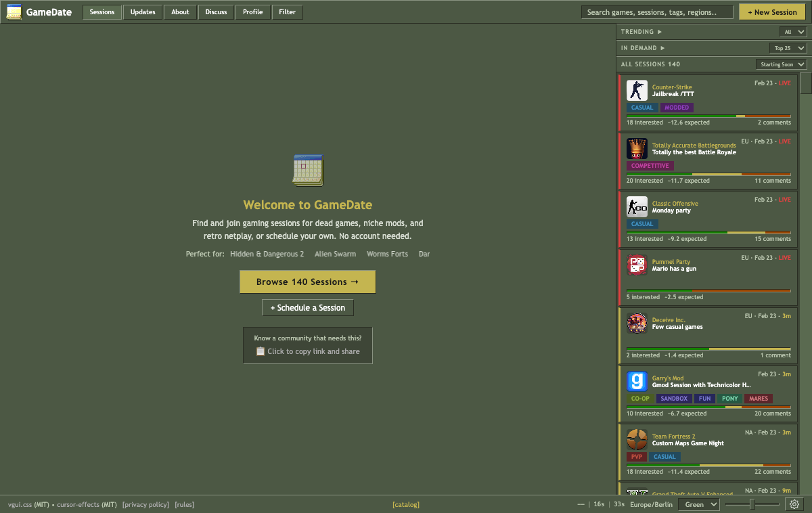
Task: Select the CASUAL tag on Monday party
Action: pos(642,224)
